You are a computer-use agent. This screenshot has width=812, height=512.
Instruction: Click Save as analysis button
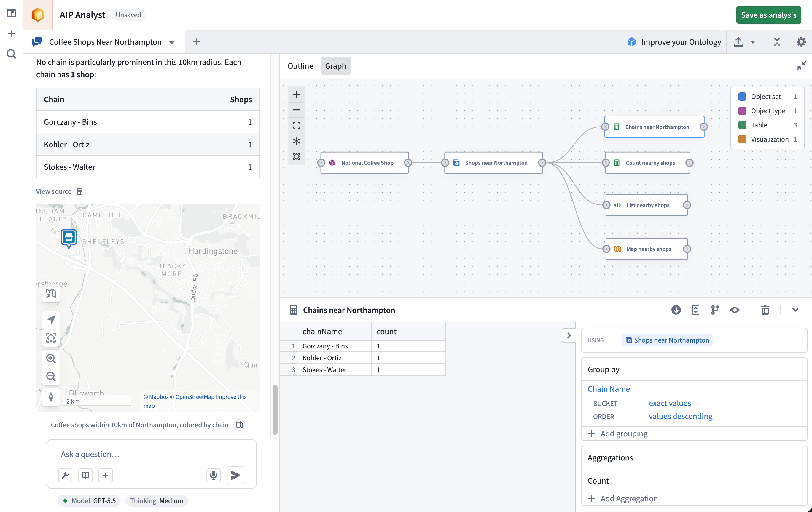768,15
